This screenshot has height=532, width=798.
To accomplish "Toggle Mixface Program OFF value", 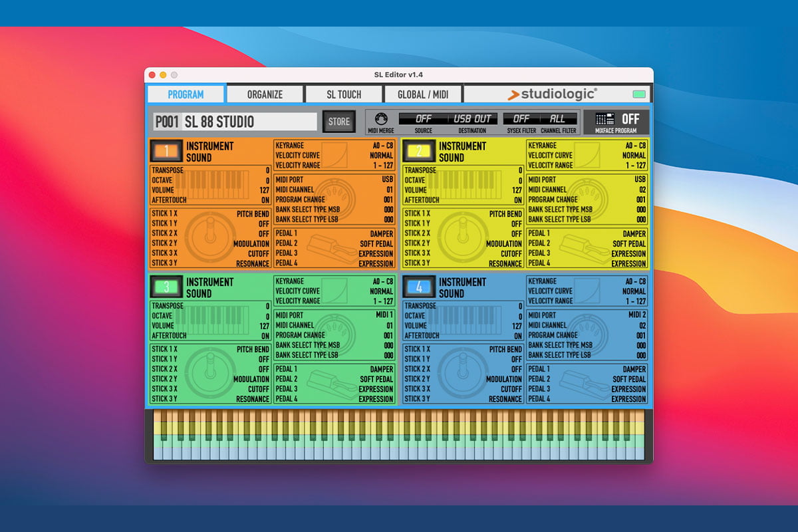I will (x=630, y=119).
